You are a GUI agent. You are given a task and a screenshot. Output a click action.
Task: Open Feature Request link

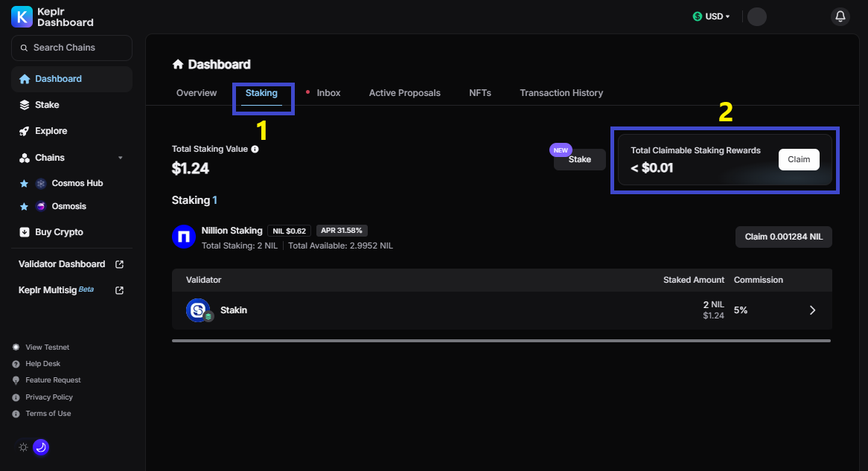tap(53, 380)
